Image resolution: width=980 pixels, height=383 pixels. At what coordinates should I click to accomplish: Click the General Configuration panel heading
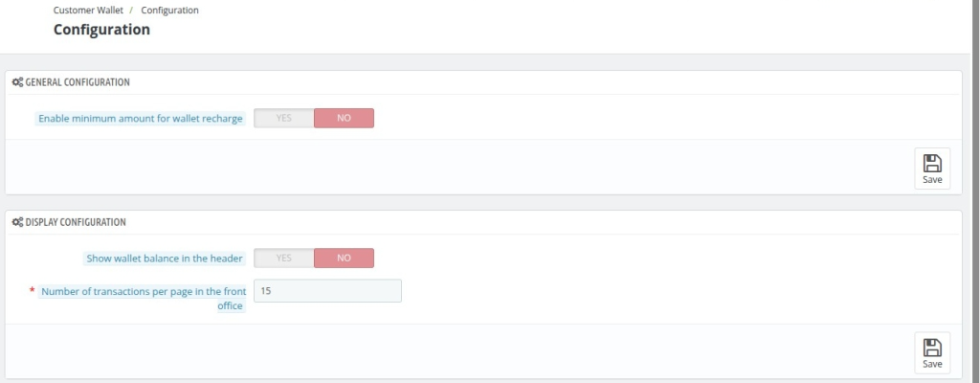pyautogui.click(x=77, y=82)
